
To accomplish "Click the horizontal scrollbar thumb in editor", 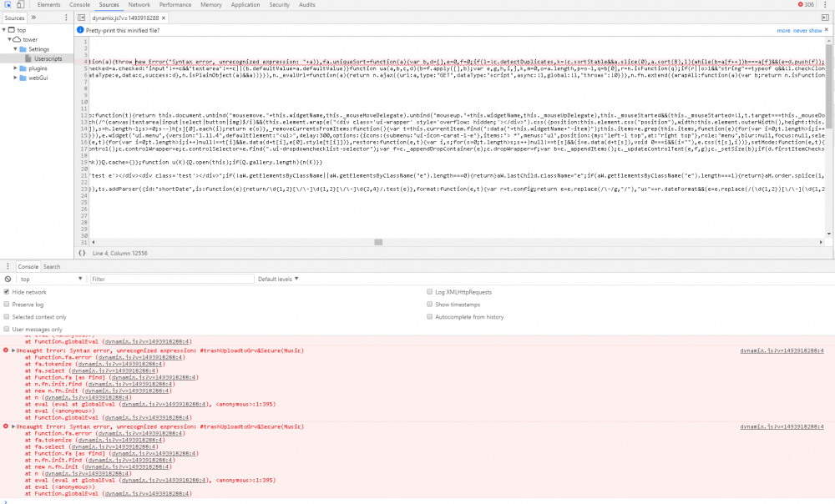I will click(x=378, y=242).
